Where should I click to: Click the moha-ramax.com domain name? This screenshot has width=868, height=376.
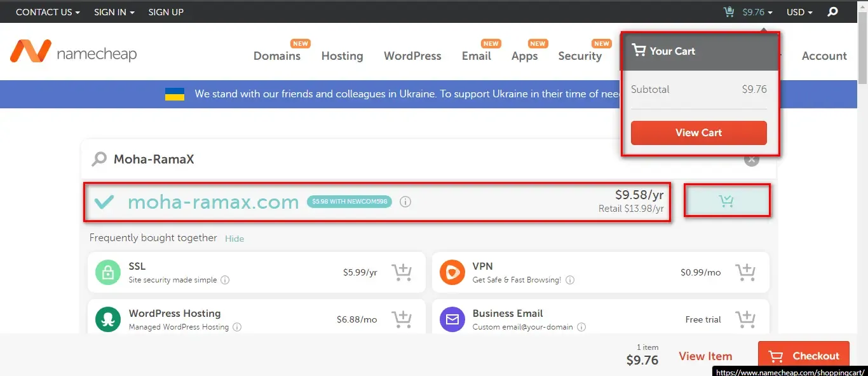214,202
